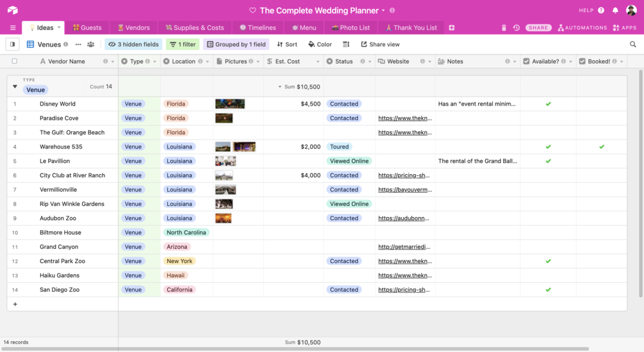Click Notes field info icon
The height and width of the screenshot is (352, 644).
[x=508, y=61]
